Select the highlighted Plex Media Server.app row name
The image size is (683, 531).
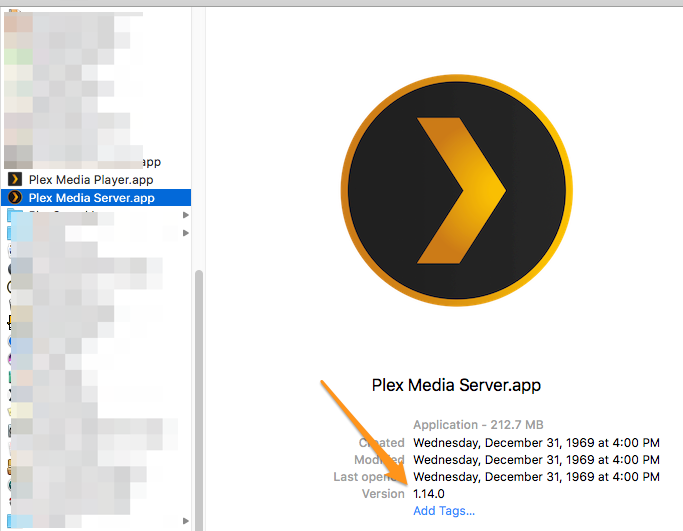pos(91,198)
